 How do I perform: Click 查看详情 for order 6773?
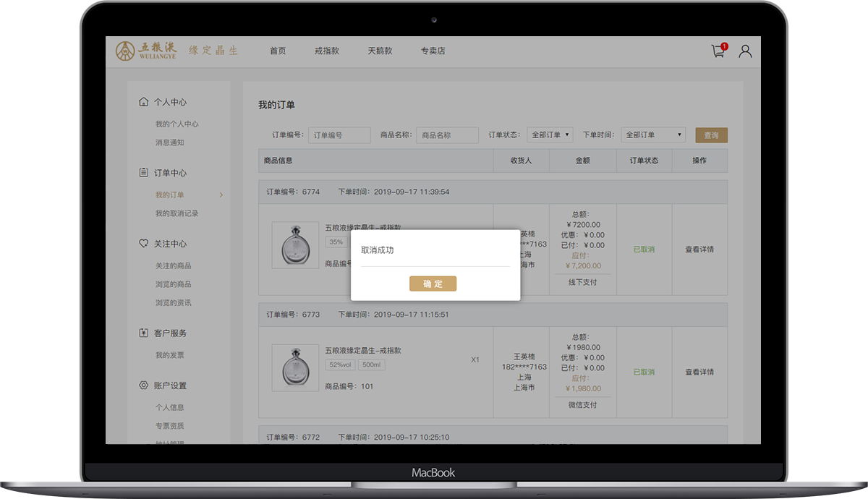coord(699,372)
